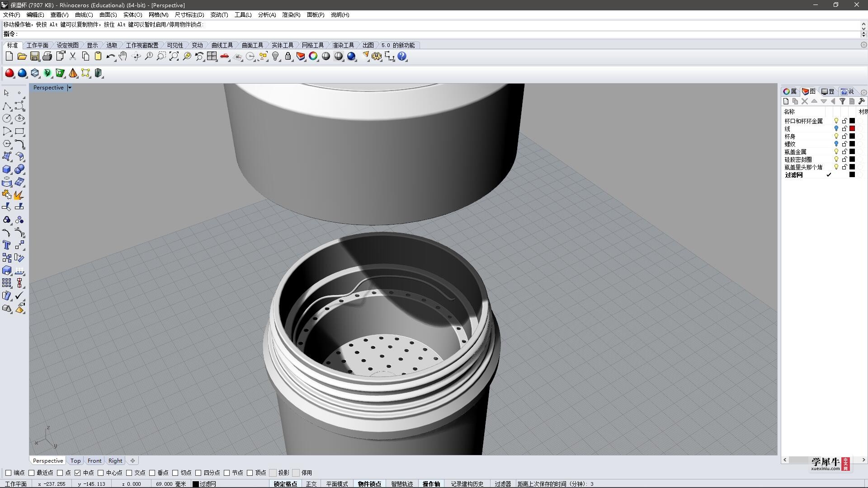The height and width of the screenshot is (488, 868).
Task: Click the filter funnel icon in layer panel
Action: tap(842, 102)
